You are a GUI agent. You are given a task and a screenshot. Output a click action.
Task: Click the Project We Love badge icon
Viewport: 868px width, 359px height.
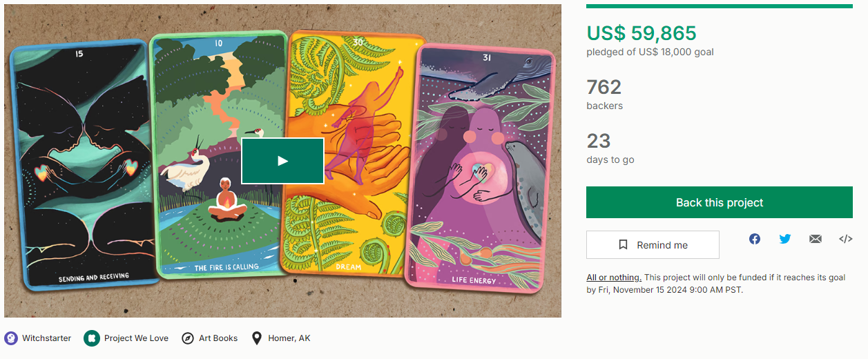pyautogui.click(x=92, y=338)
